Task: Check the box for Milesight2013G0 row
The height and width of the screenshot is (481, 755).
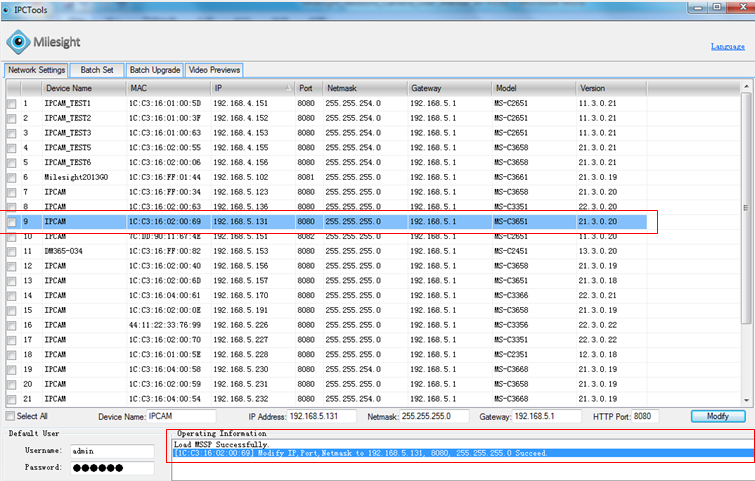Action: click(x=12, y=178)
